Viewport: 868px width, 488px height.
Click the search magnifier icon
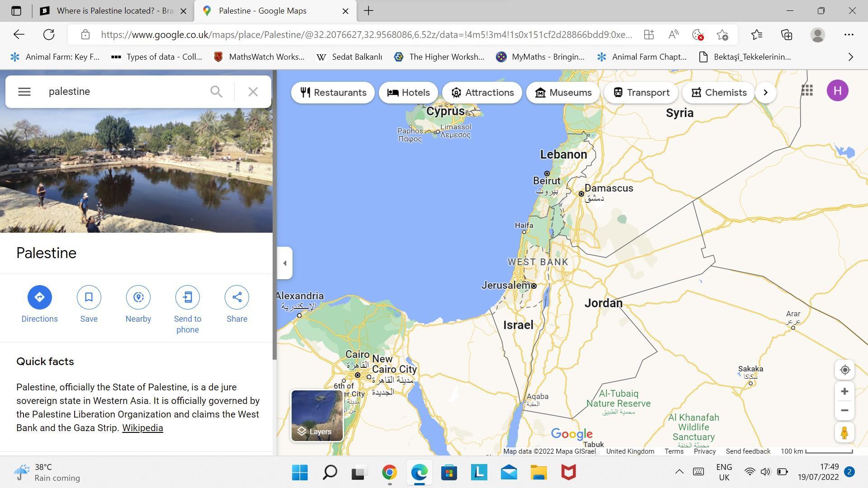coord(216,92)
